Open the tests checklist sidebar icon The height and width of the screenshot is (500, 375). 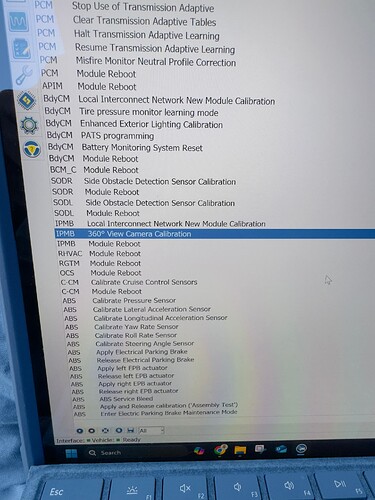coord(21,49)
